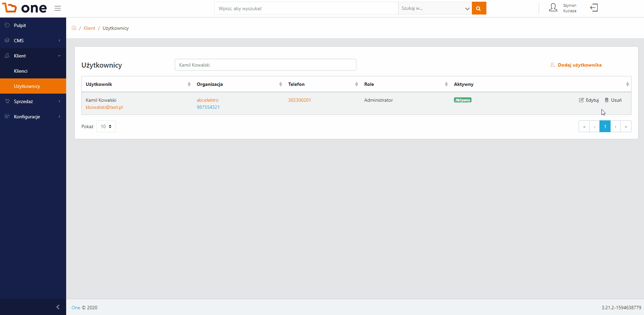Click the trash icon for Kamil Kowalski
The width and height of the screenshot is (644, 315).
[607, 100]
